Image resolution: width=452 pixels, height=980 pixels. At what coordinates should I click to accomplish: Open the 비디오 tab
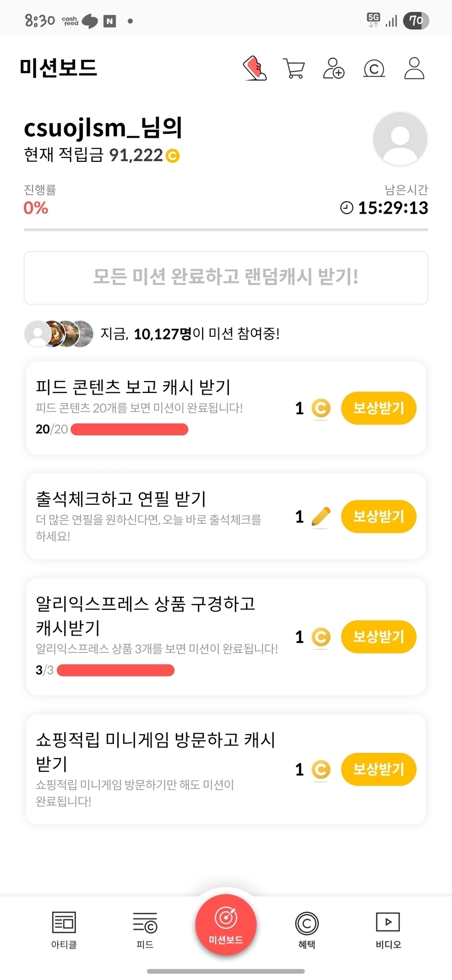click(x=388, y=929)
